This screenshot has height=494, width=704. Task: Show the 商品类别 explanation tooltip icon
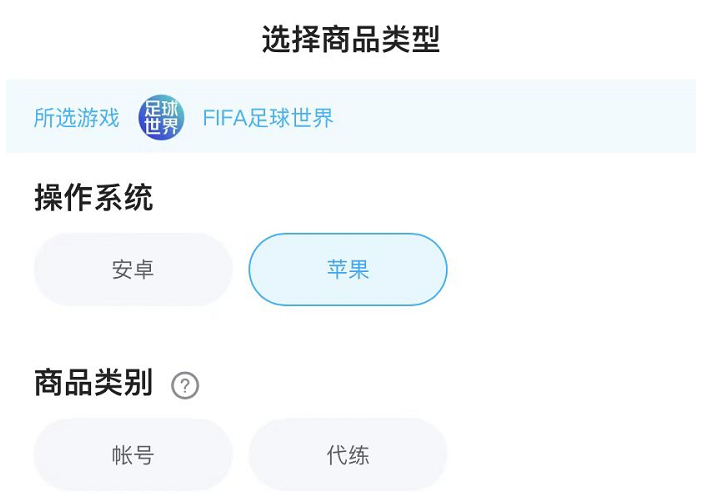tap(185, 385)
